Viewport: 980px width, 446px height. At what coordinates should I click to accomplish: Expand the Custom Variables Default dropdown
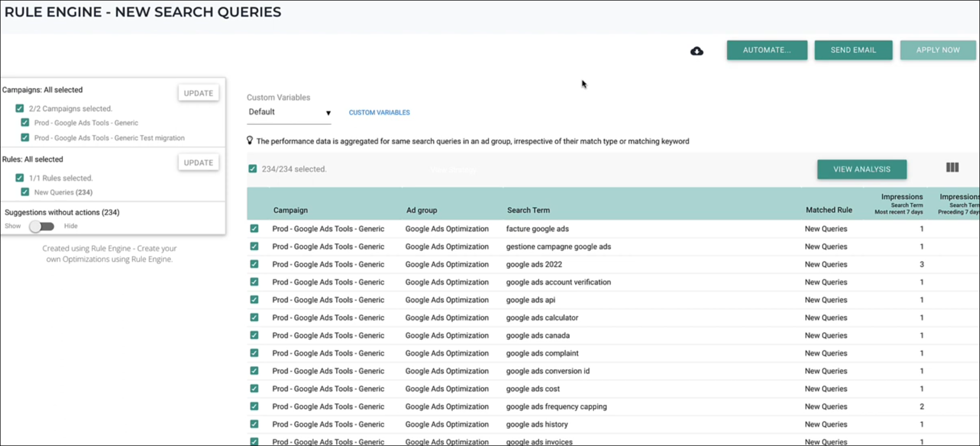[289, 112]
